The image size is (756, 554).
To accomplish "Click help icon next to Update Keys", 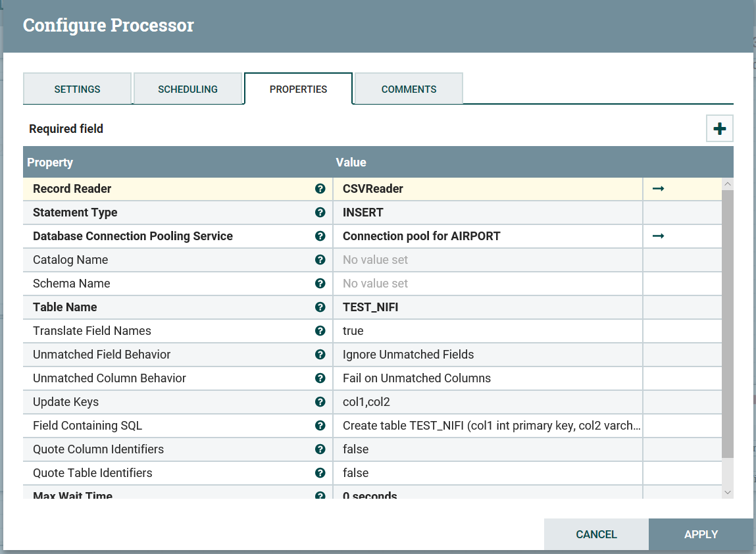I will (320, 402).
